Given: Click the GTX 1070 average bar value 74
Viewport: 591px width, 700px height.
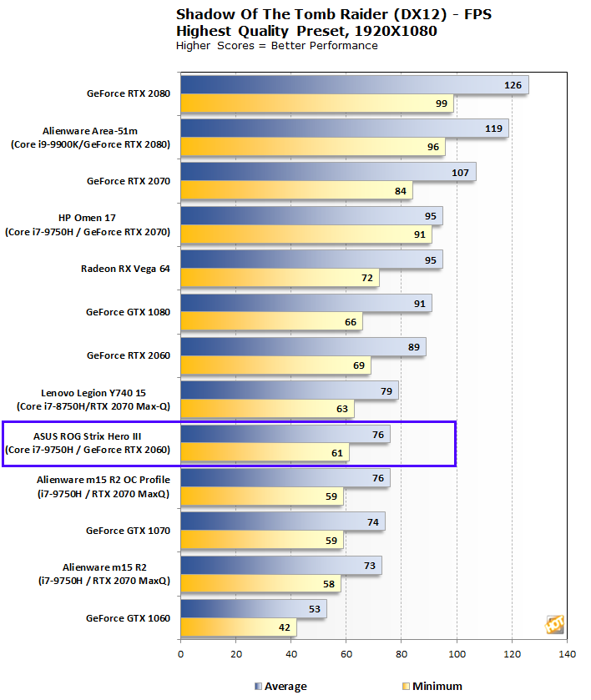Looking at the screenshot, I should pos(373,522).
